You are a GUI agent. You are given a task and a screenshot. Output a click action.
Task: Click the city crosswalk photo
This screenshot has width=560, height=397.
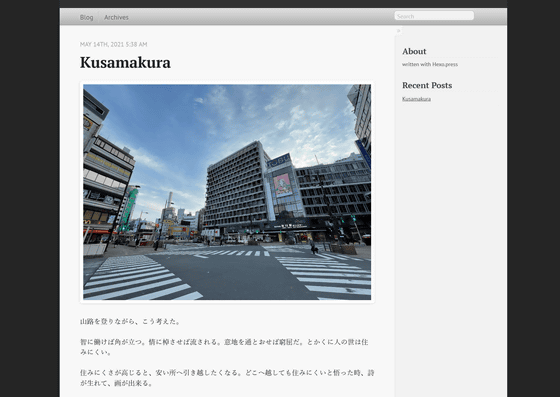pyautogui.click(x=227, y=192)
